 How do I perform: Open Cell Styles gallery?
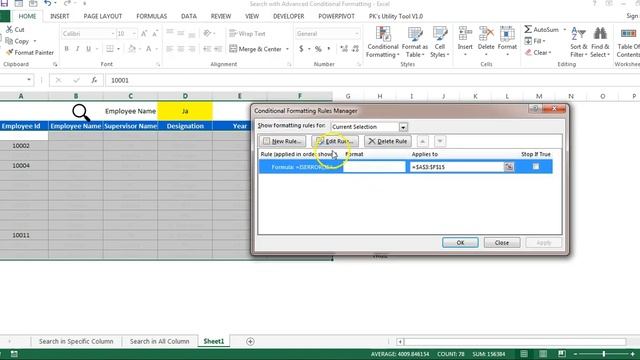point(440,42)
